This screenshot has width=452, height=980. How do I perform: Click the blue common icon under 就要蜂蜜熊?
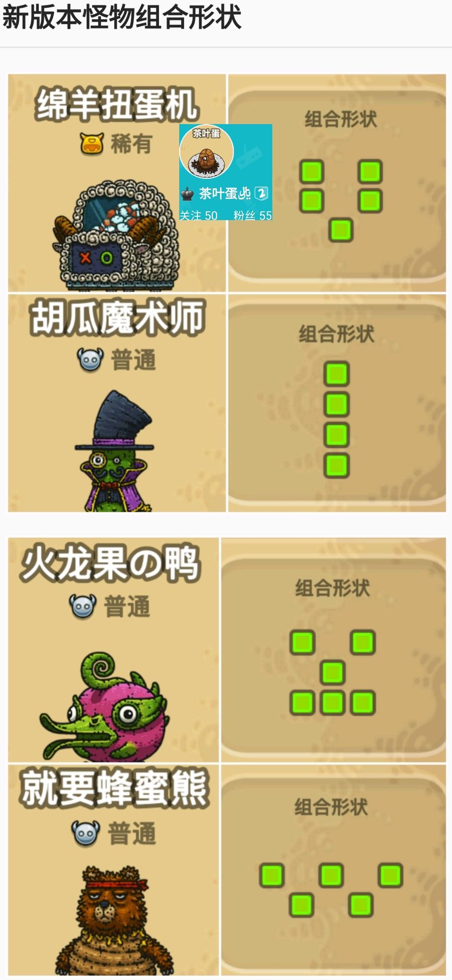86,833
